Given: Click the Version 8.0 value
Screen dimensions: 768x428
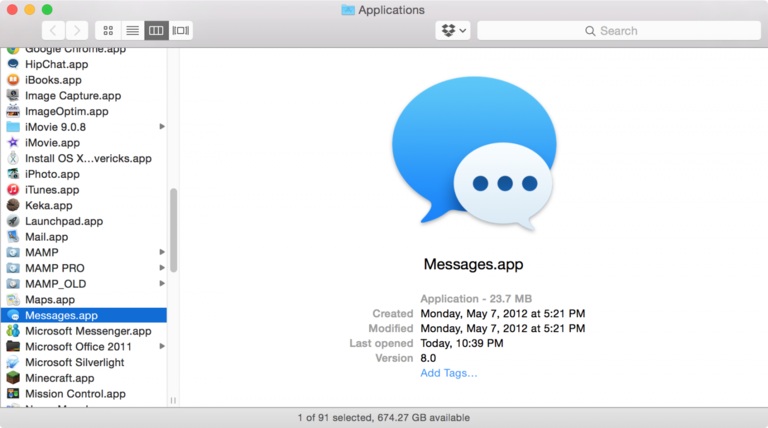Looking at the screenshot, I should click(428, 358).
